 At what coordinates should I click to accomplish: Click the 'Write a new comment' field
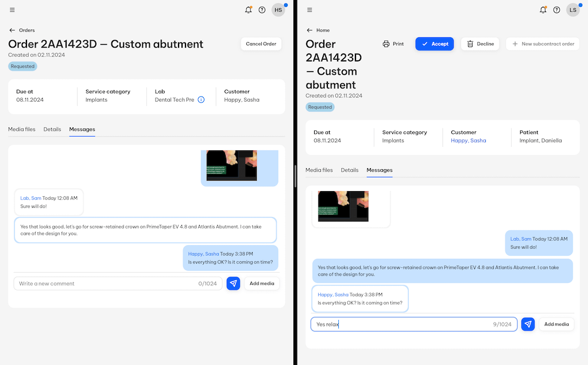click(106, 284)
